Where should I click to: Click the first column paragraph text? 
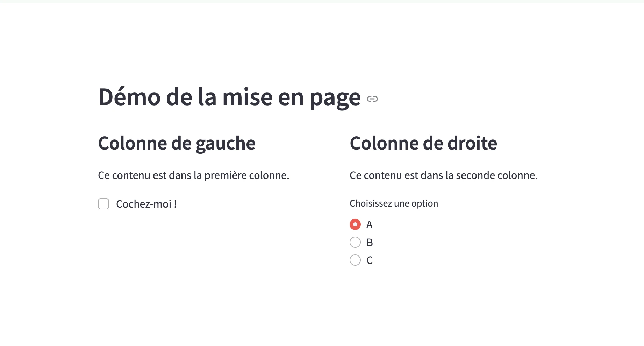193,175
